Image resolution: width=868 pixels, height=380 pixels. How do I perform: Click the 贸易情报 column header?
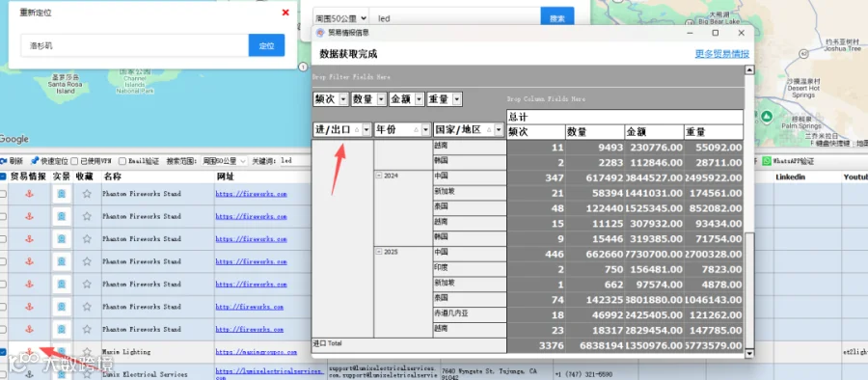coord(28,176)
